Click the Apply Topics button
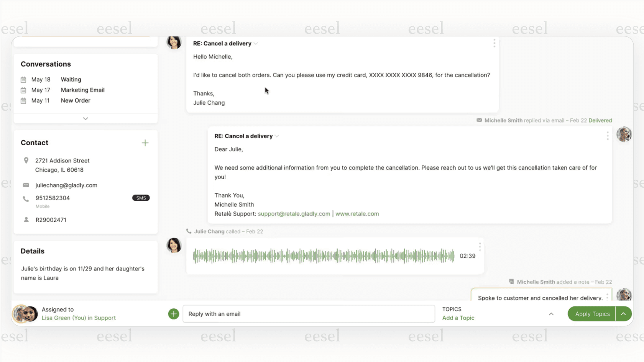 [591, 314]
